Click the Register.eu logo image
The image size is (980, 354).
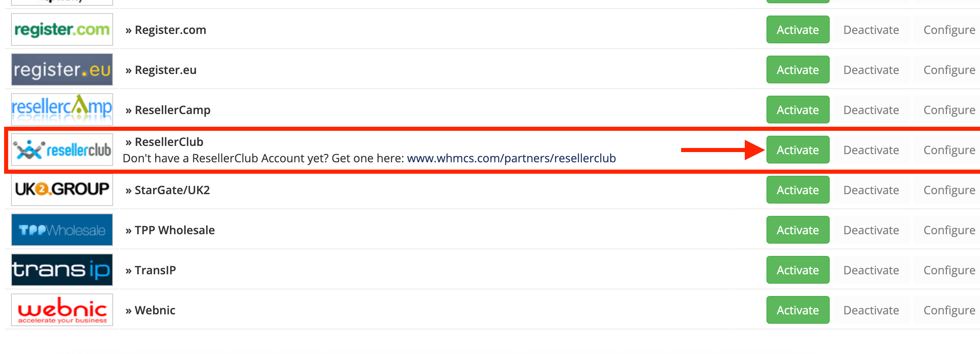(62, 69)
